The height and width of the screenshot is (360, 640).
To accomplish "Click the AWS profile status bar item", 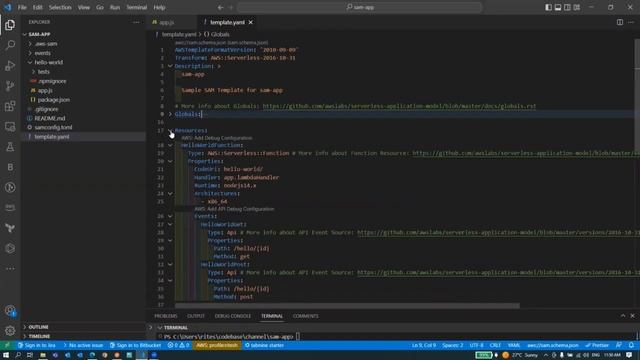I will coord(217,345).
